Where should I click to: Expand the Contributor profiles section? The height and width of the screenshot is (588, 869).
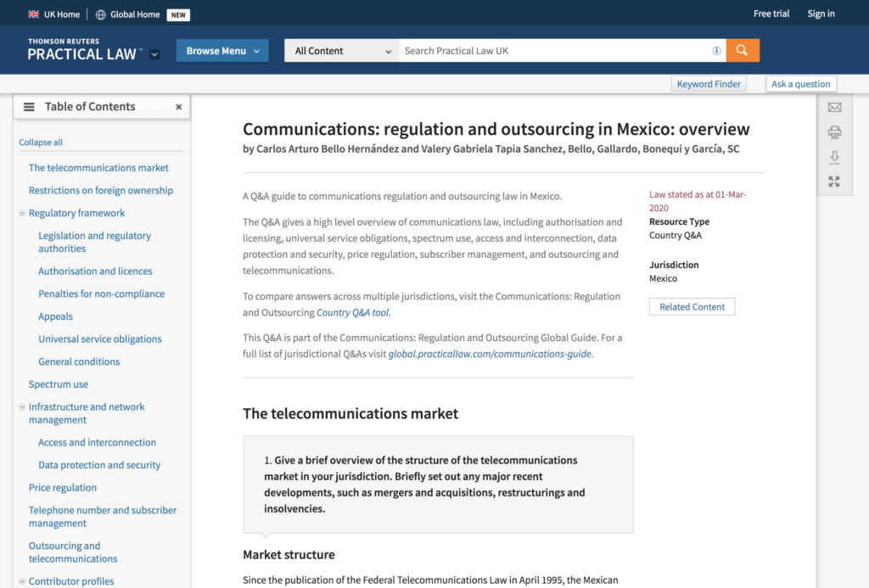(22, 582)
